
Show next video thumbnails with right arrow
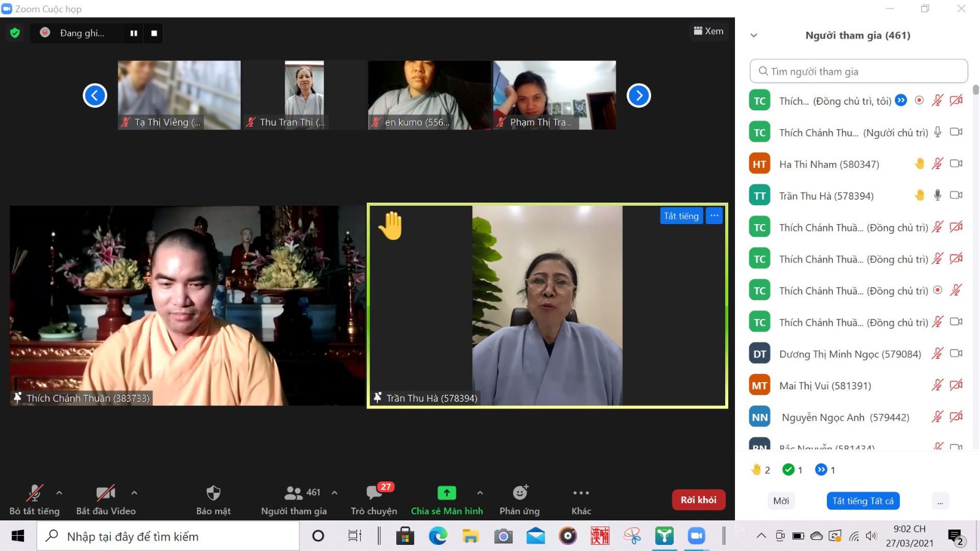[x=639, y=95]
